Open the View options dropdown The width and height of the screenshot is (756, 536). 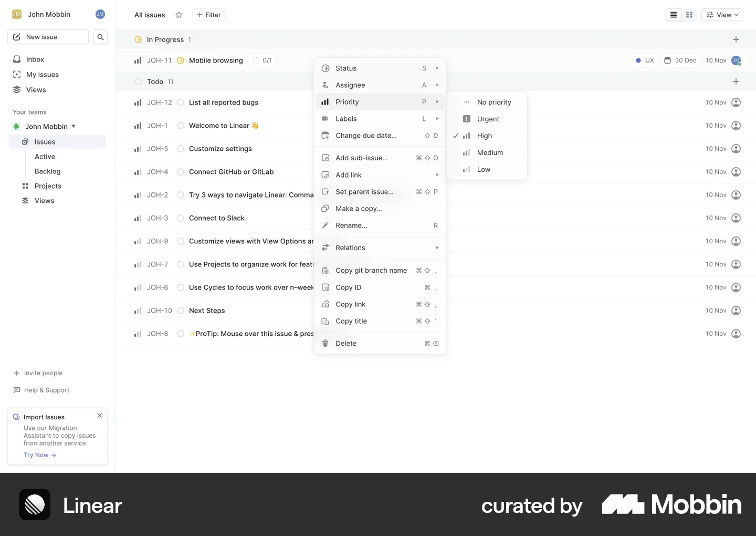tap(722, 15)
